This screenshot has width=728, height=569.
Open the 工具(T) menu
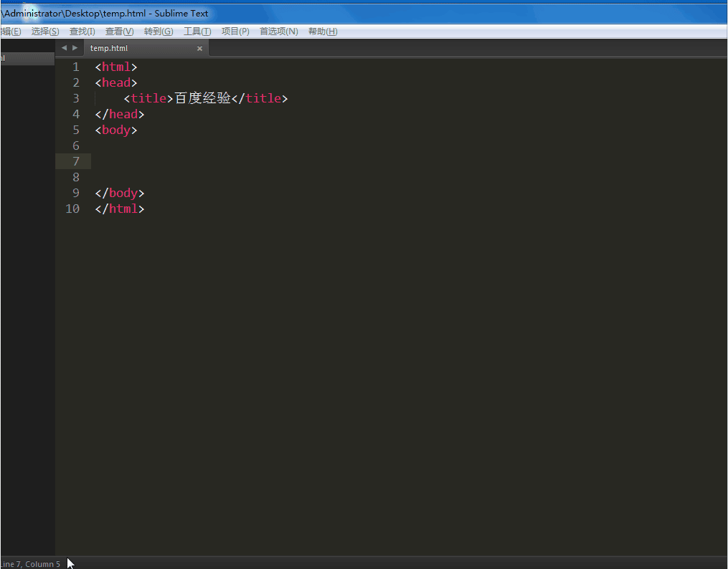[197, 31]
